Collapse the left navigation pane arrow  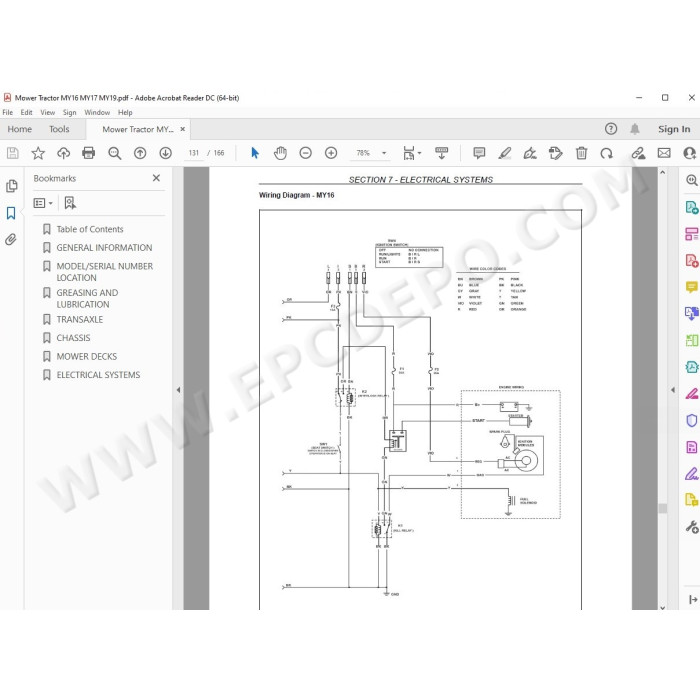tap(178, 390)
